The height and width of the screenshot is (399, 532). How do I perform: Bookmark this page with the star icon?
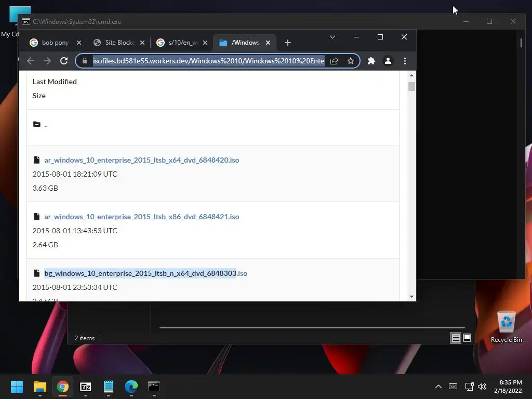pos(351,61)
